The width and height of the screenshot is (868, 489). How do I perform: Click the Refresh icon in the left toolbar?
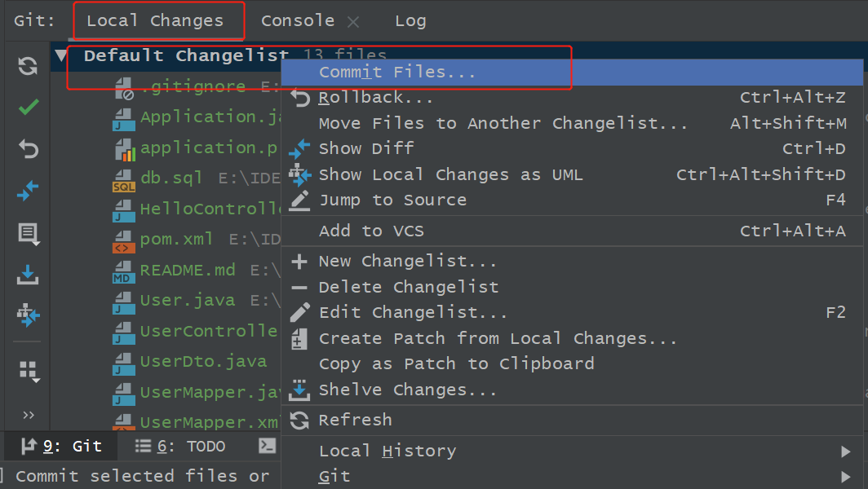pos(28,66)
